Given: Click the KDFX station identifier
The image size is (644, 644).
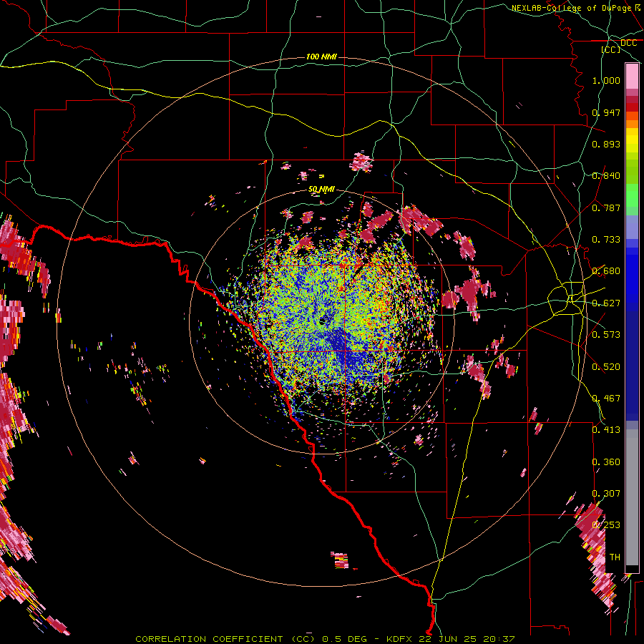Looking at the screenshot, I should point(399,639).
